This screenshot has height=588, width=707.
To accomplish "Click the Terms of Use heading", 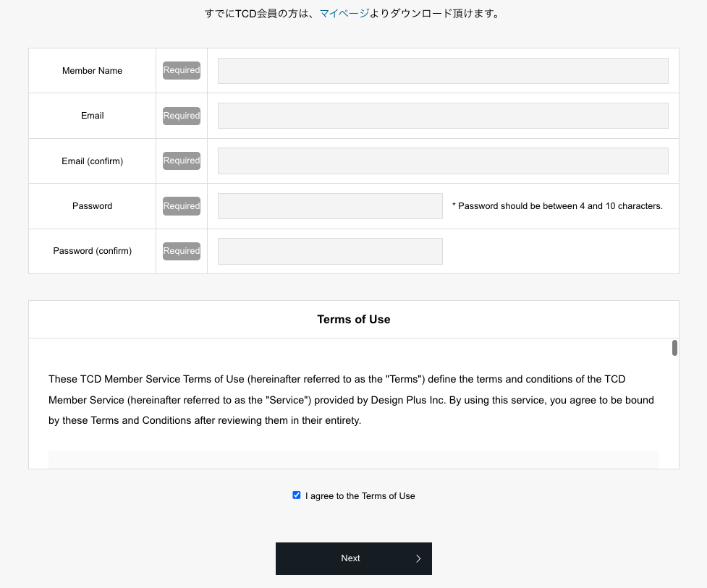I will [x=353, y=320].
